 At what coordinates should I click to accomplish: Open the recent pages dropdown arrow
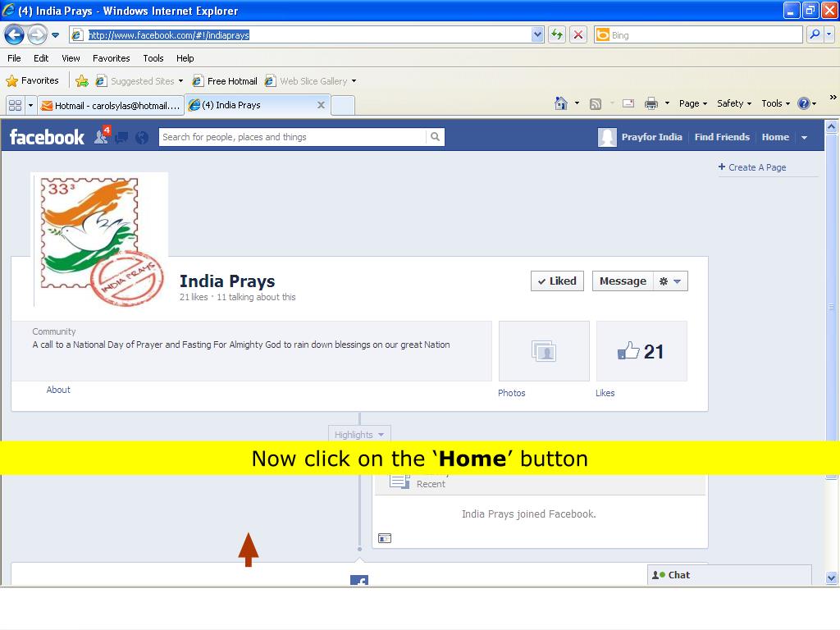click(55, 35)
